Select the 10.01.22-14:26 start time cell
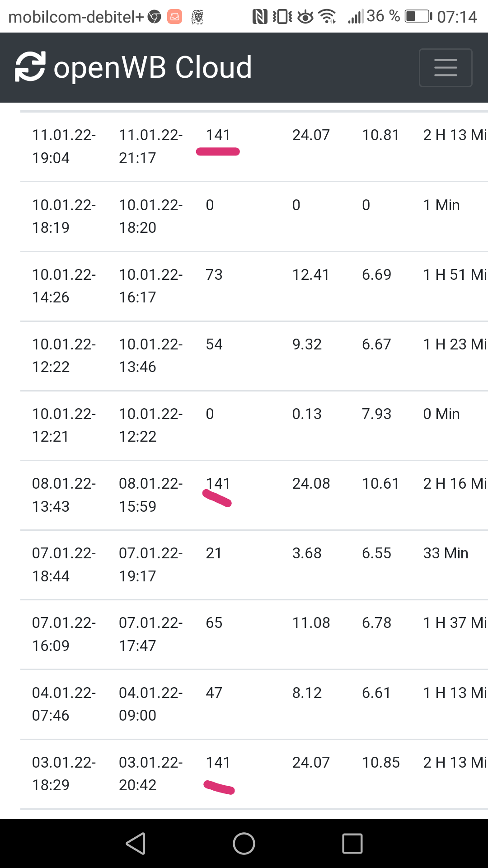 point(64,286)
